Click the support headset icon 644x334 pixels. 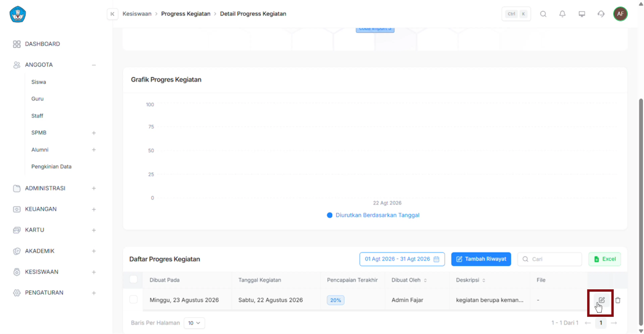click(x=601, y=14)
